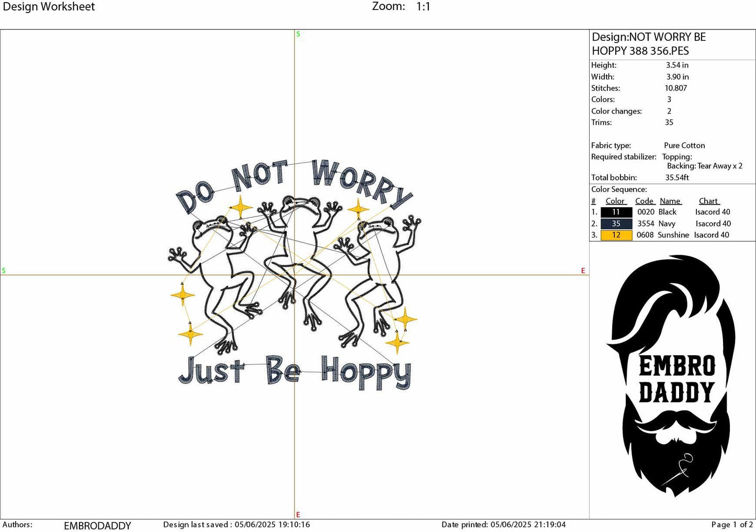Switch to Page 1 of 2
This screenshot has height=532, width=756.
[x=730, y=525]
